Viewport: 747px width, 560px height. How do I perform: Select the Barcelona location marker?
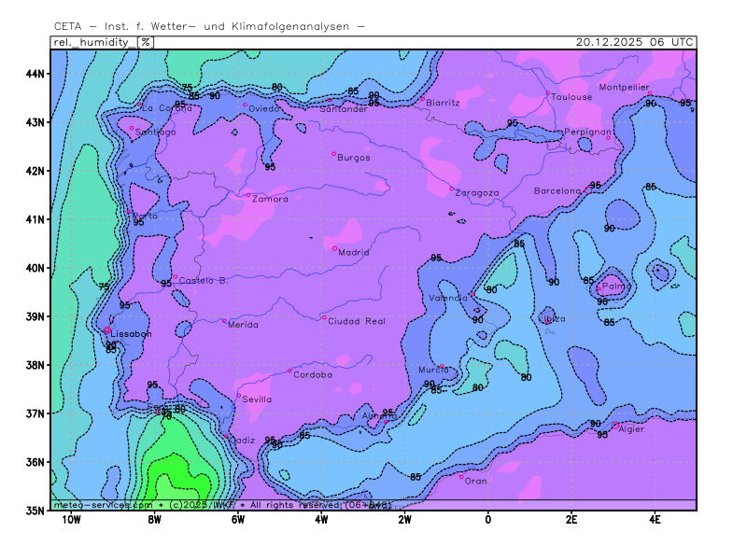pos(585,190)
